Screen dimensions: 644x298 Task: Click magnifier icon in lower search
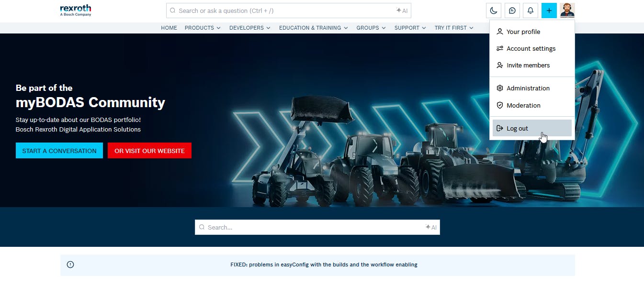(202, 227)
